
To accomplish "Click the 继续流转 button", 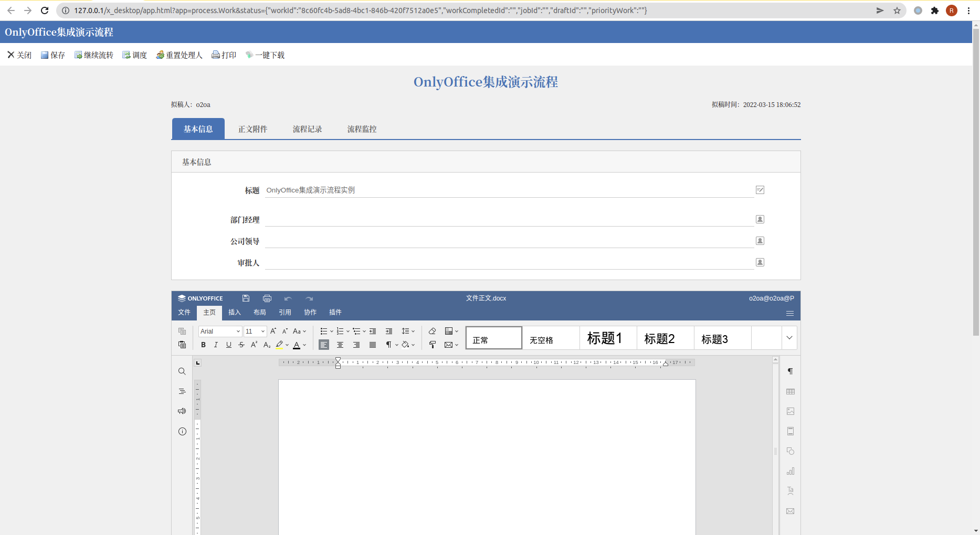I will (94, 55).
